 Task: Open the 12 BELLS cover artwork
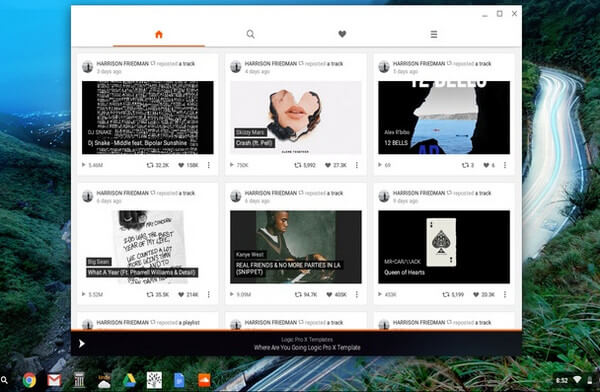click(x=444, y=118)
